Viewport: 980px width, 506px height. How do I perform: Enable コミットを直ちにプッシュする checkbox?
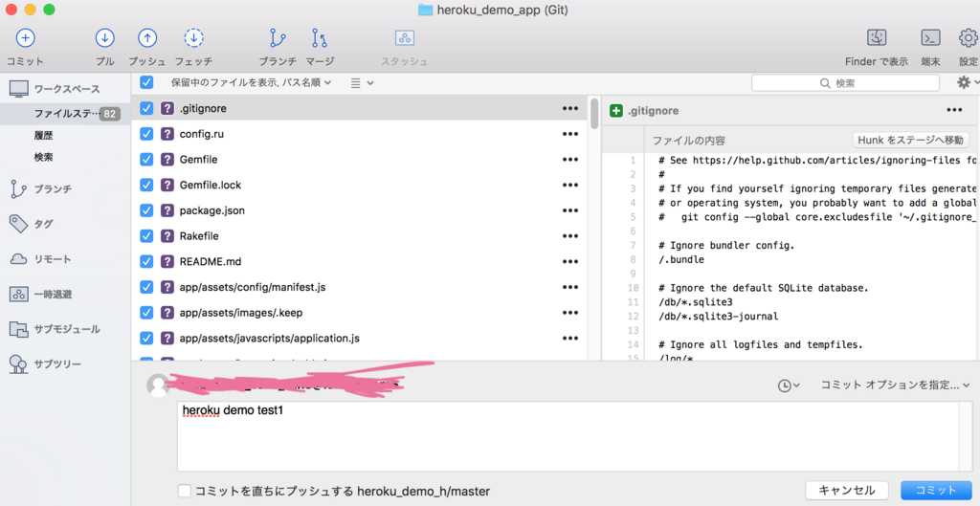pyautogui.click(x=185, y=491)
